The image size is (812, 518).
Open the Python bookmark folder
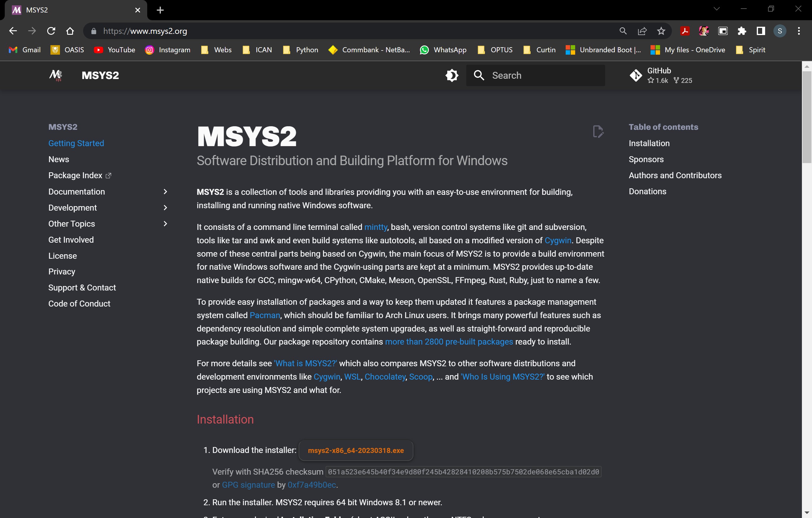(x=300, y=50)
